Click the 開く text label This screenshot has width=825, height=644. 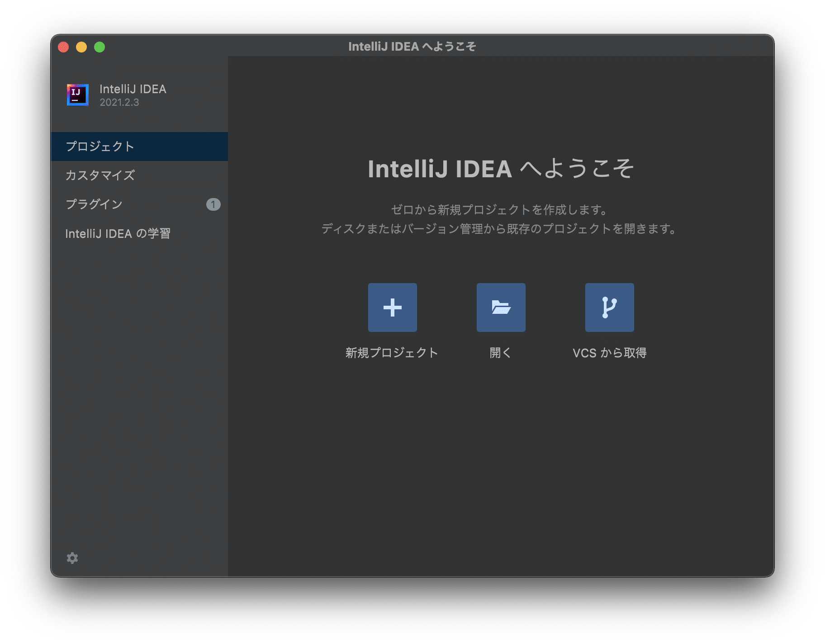(x=501, y=353)
